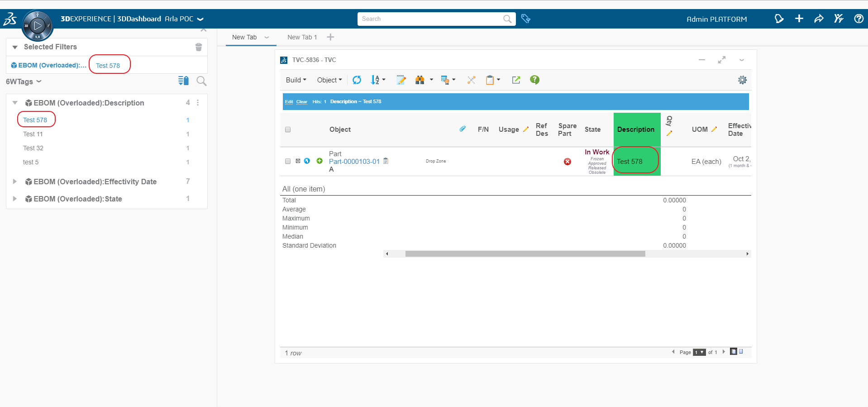Expand EBOM (Overloaded):Effectivity Date group
The width and height of the screenshot is (868, 407).
[x=15, y=182]
